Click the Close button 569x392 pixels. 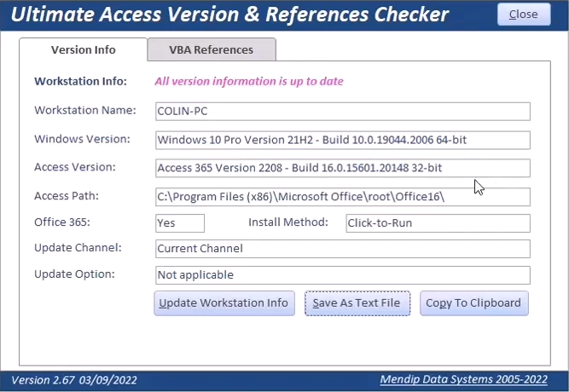tap(524, 14)
